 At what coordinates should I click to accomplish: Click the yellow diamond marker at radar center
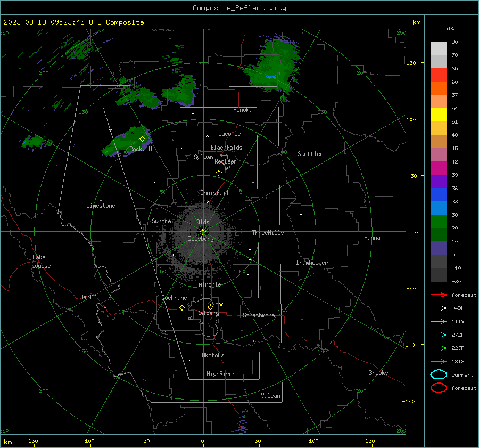coord(203,232)
